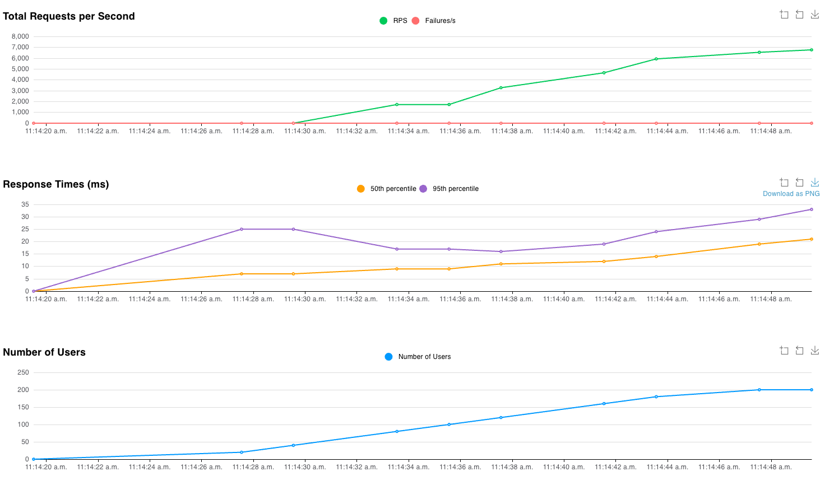Click the '5,000' axis label
This screenshot has width=834, height=504.
tap(20, 69)
